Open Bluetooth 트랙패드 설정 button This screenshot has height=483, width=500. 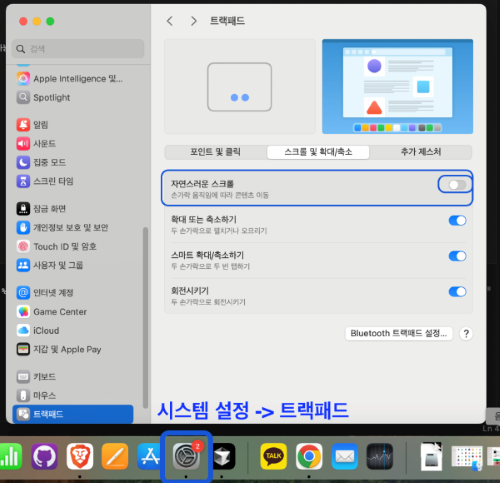click(x=399, y=333)
